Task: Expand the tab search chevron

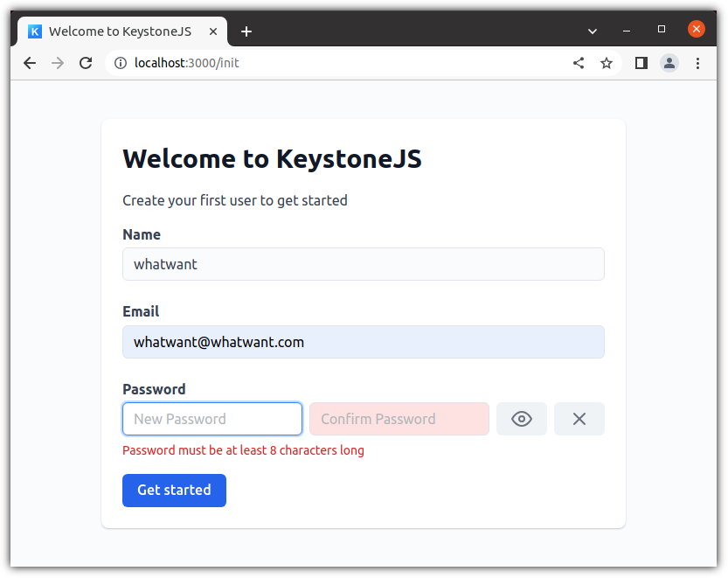Action: click(x=593, y=31)
